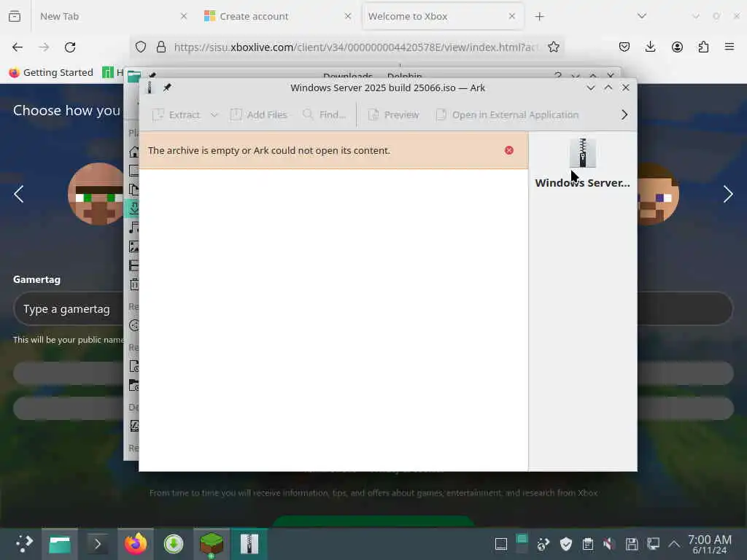747x560 pixels.
Task: Click Add Files in Ark toolbar
Action: (x=259, y=114)
